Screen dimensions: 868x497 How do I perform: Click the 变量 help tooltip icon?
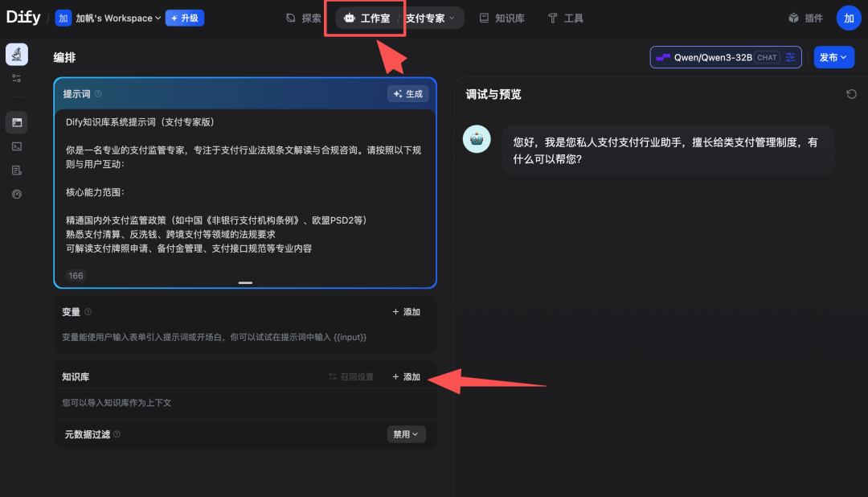88,312
